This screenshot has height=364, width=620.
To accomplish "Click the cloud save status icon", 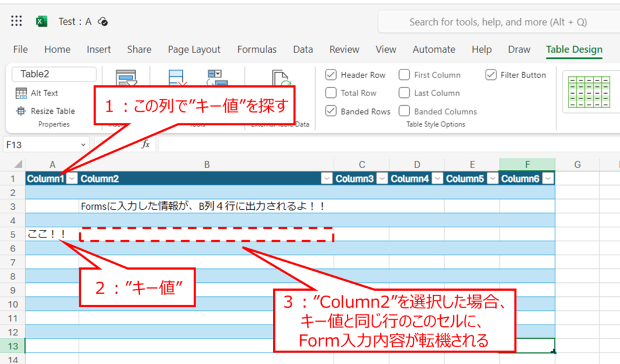I will (x=103, y=22).
